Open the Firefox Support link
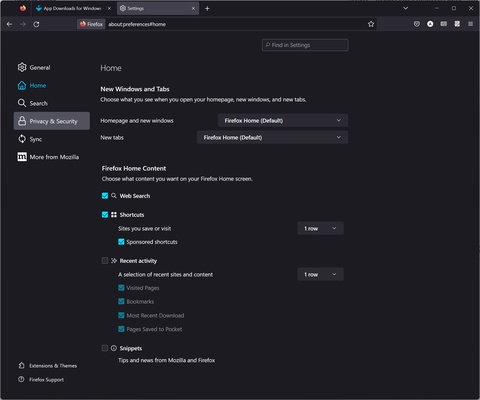The height and width of the screenshot is (400, 480). click(x=46, y=379)
